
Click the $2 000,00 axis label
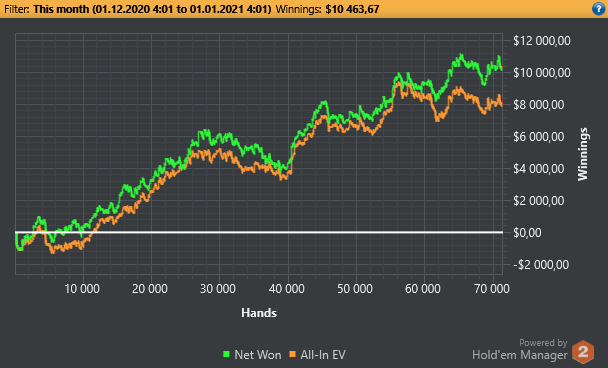tap(539, 200)
